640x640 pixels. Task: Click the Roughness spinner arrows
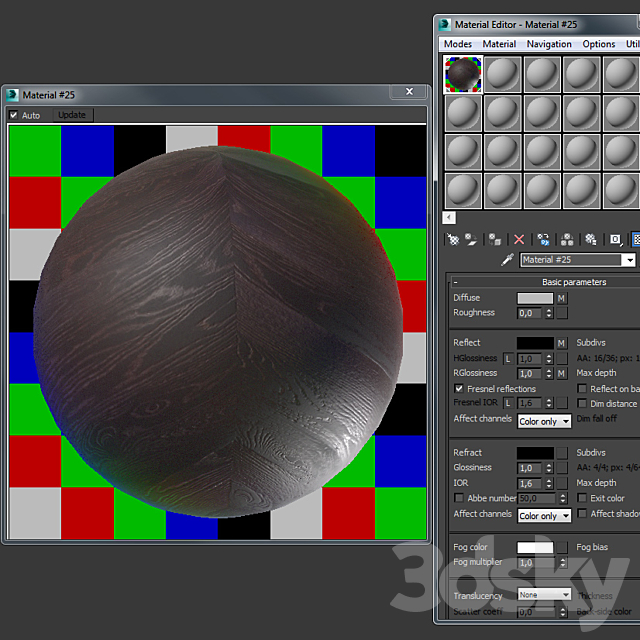[x=549, y=313]
